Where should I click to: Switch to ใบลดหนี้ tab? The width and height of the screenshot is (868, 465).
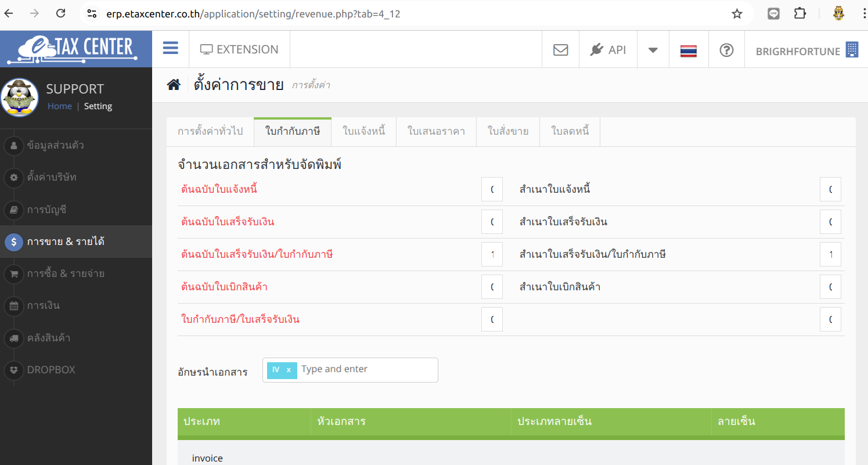(x=570, y=132)
